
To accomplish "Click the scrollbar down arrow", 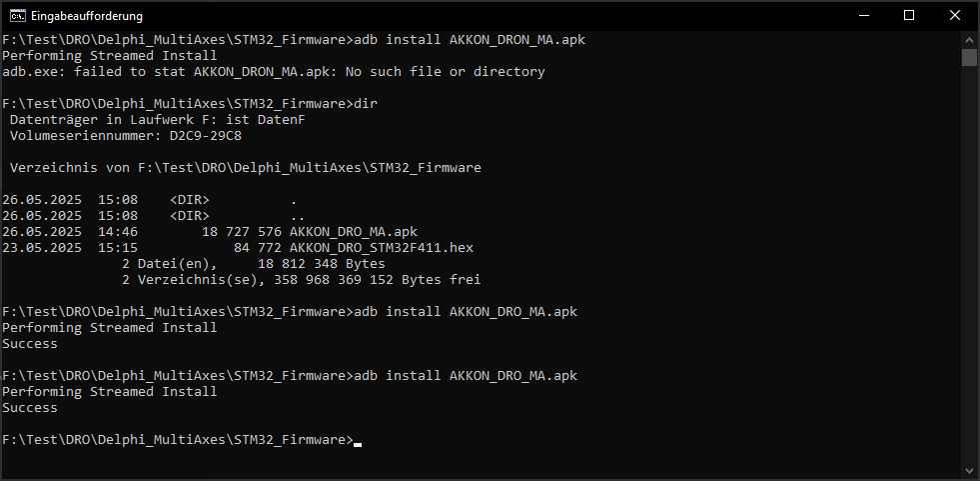I will tap(969, 471).
